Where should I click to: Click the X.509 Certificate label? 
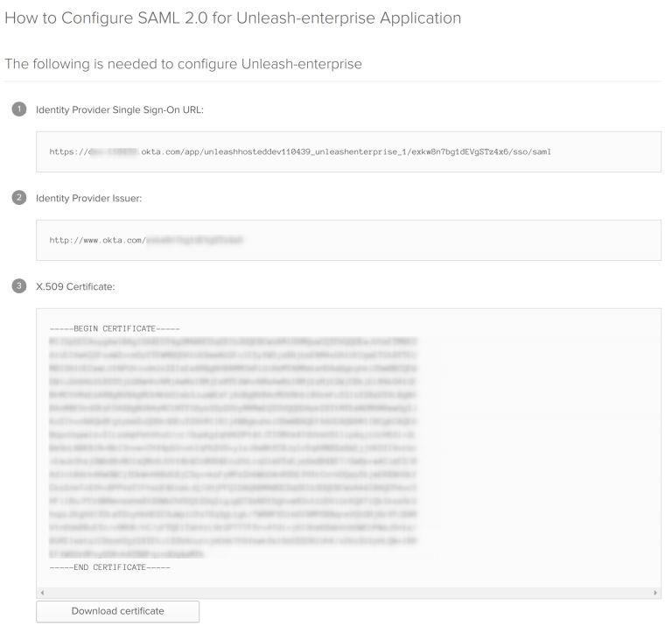point(75,286)
